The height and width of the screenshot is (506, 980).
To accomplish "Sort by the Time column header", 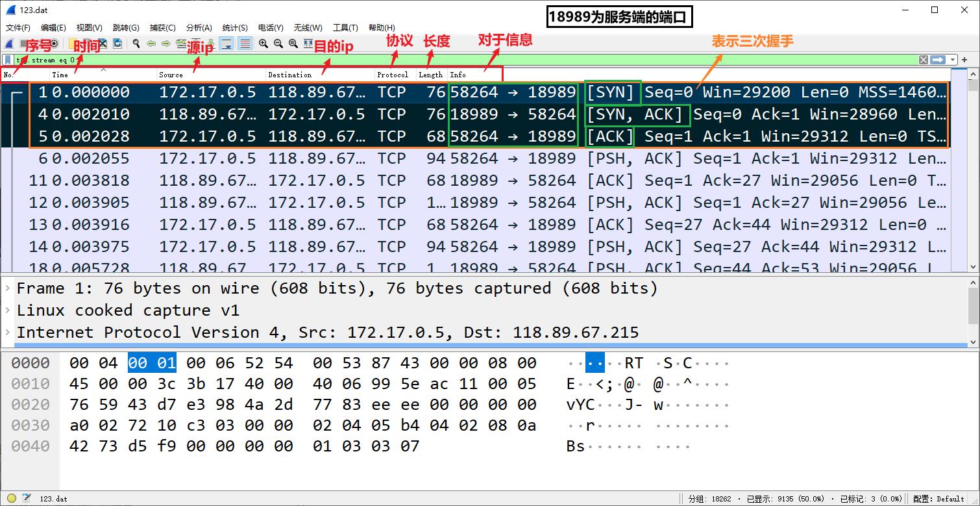I will (104, 75).
